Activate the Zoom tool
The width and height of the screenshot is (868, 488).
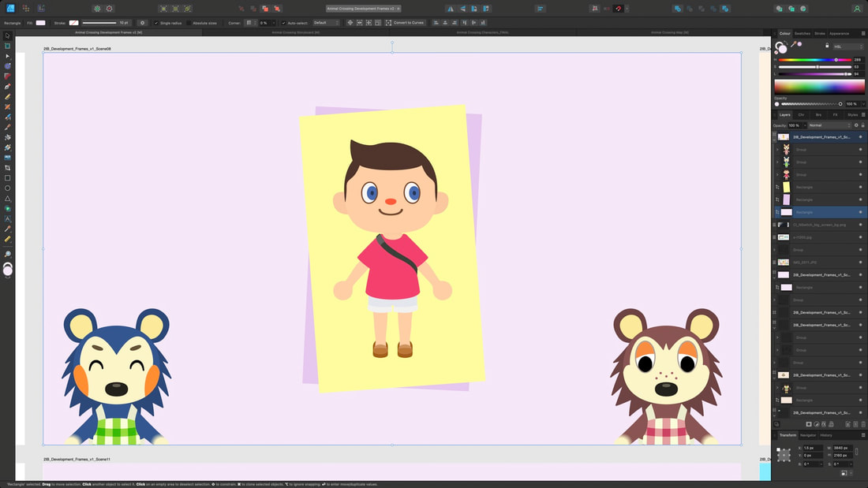7,255
